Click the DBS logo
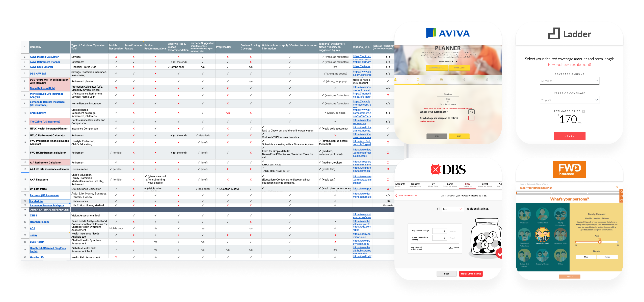Viewport: 644px width, 302px height. 448,169
